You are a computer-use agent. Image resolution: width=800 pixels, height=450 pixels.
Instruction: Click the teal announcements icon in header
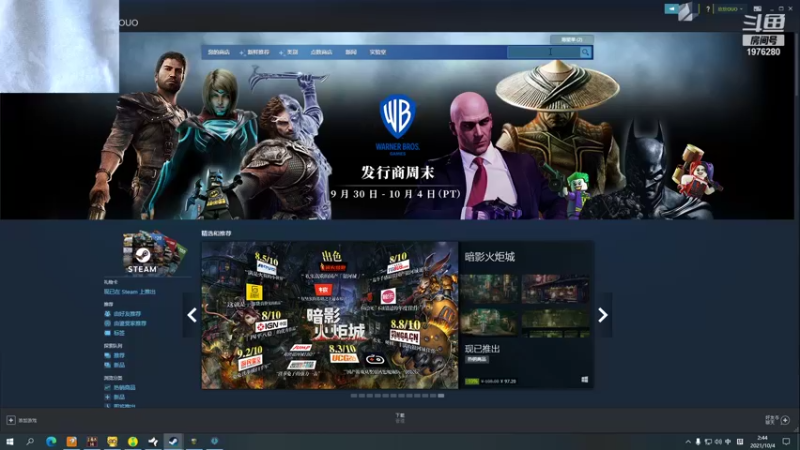[x=671, y=9]
